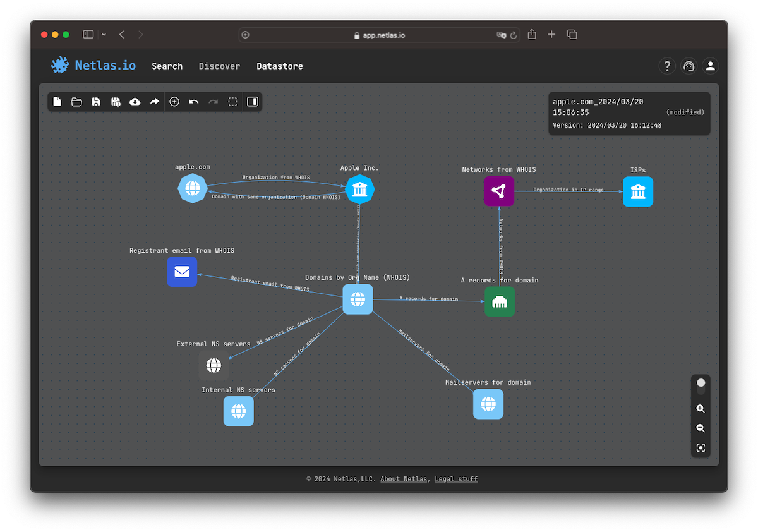Zoom in on the graph canvas
This screenshot has width=758, height=532.
[701, 409]
